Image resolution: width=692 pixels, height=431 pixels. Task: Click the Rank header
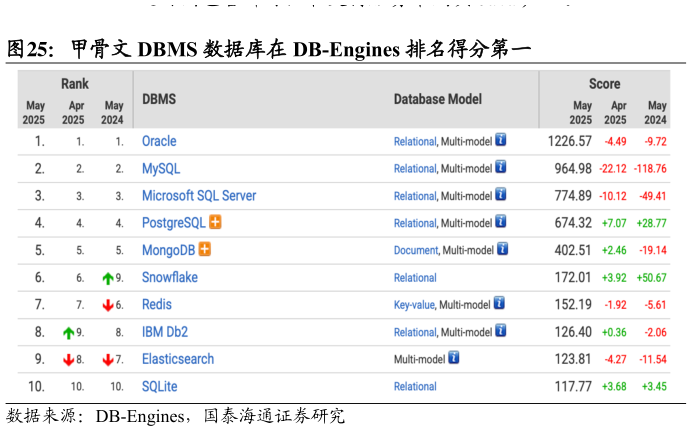point(75,84)
